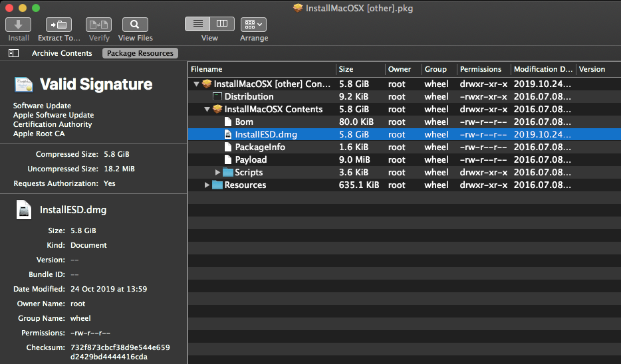Click the Resources folder icon
The width and height of the screenshot is (621, 364).
[x=217, y=185]
